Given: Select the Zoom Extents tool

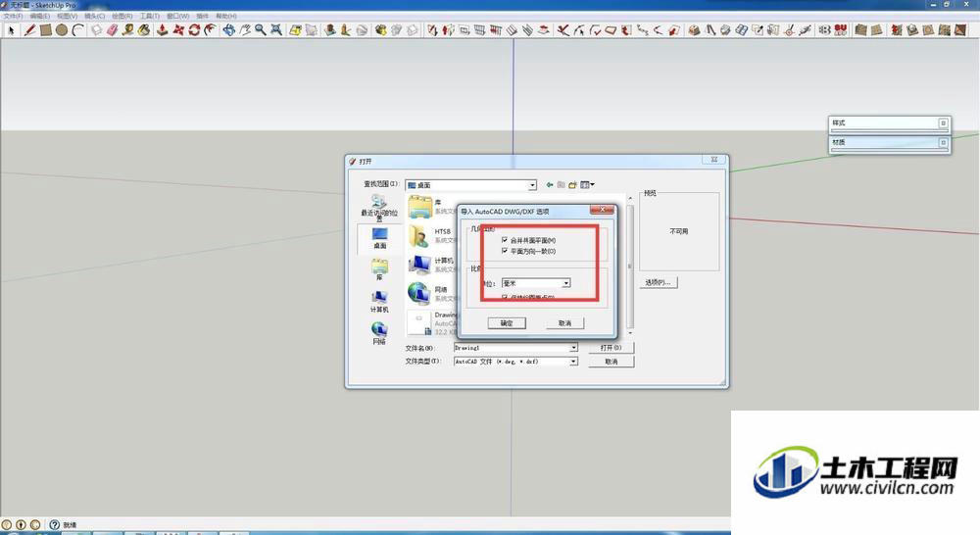Looking at the screenshot, I should [x=276, y=30].
